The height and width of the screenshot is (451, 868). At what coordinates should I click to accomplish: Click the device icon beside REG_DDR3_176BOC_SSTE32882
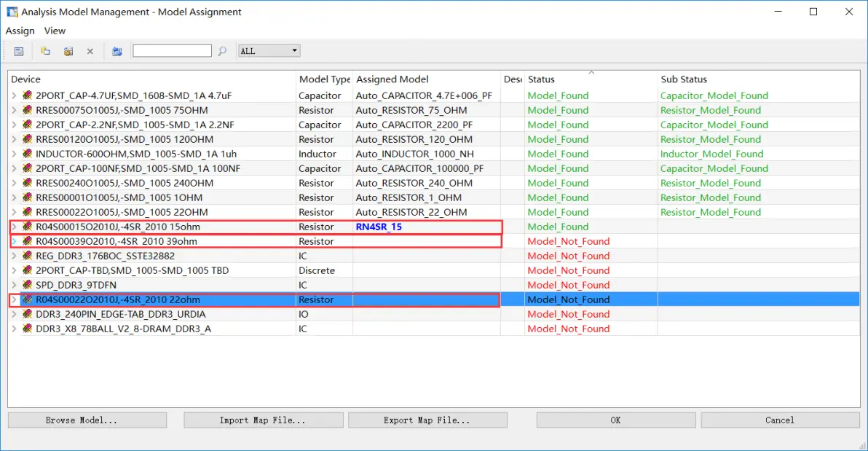(x=27, y=256)
